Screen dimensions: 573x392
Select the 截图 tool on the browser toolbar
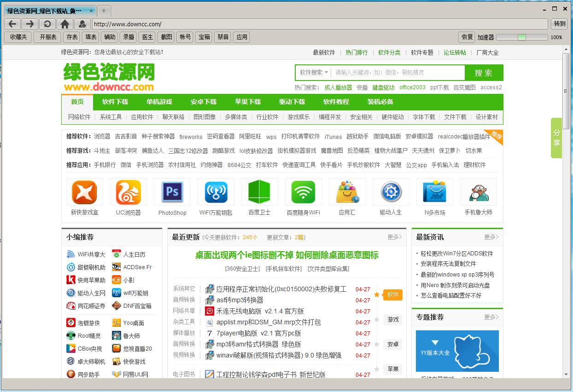coord(166,37)
